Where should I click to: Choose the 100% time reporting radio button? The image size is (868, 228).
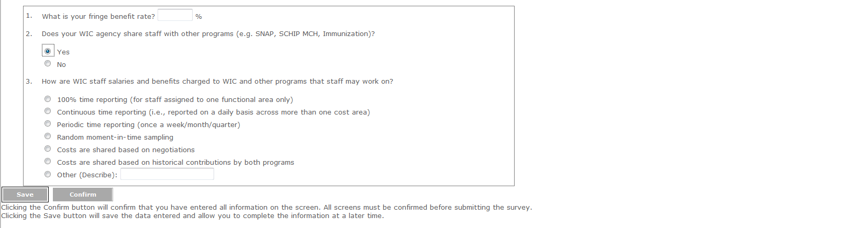pyautogui.click(x=48, y=99)
